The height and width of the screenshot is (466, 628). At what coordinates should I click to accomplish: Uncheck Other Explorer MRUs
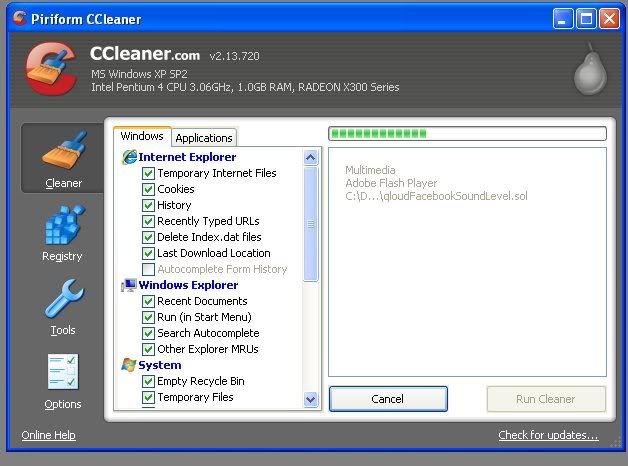click(x=148, y=350)
